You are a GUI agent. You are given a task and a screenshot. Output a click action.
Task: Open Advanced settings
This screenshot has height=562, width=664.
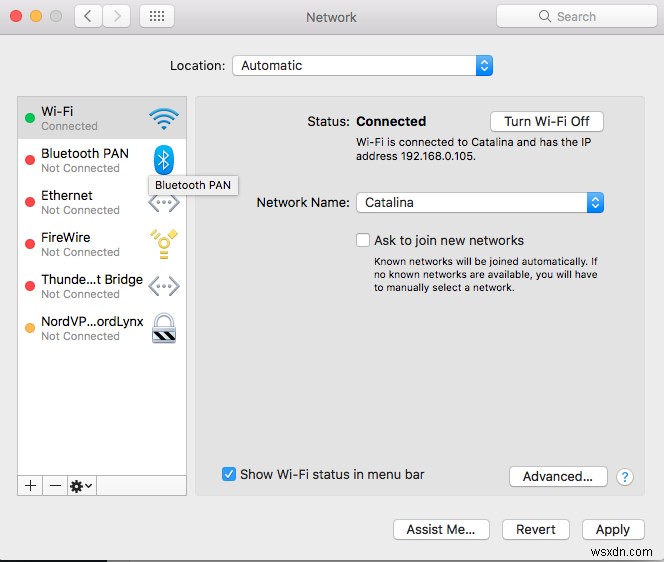point(558,476)
